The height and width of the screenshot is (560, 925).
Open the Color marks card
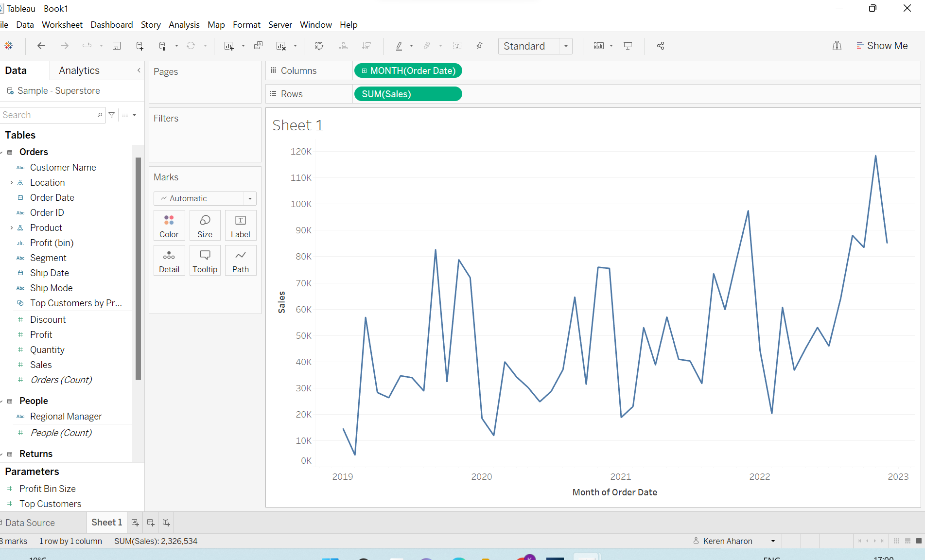click(169, 226)
